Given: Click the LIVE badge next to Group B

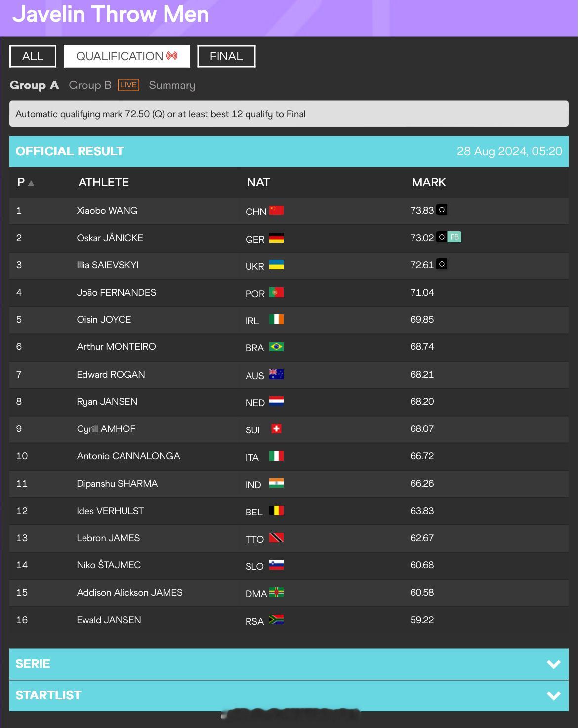Looking at the screenshot, I should coord(128,85).
